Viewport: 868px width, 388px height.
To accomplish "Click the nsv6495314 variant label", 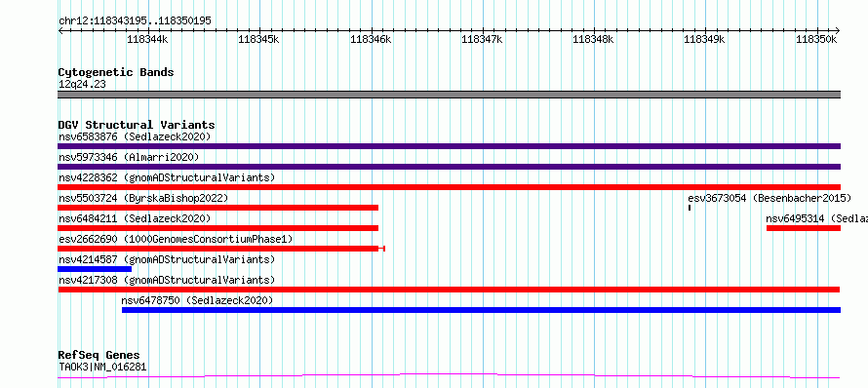I will pos(816,218).
